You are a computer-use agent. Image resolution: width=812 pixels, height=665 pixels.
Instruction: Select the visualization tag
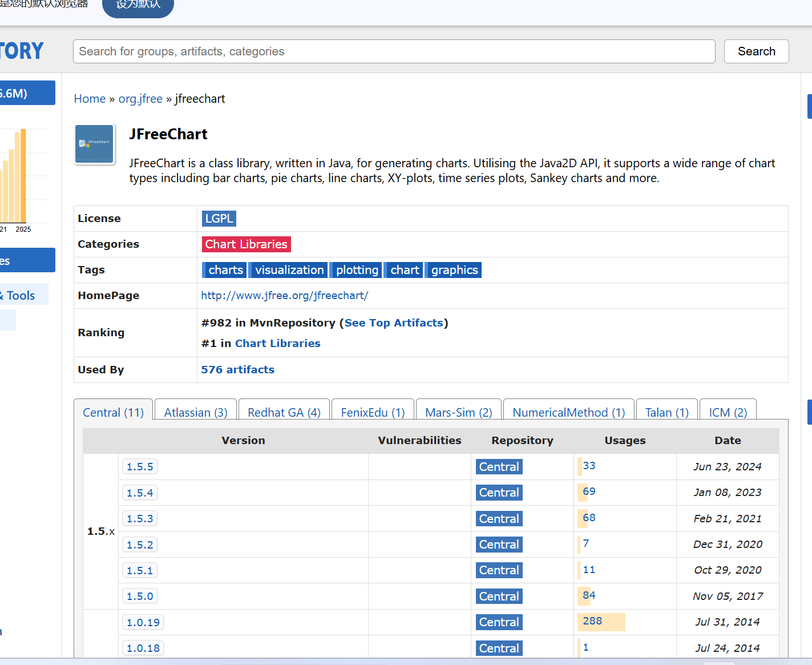click(288, 270)
